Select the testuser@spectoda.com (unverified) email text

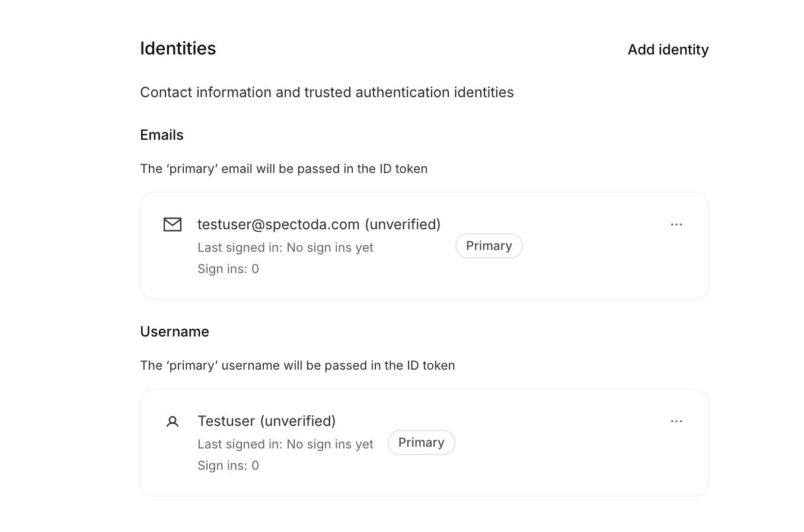coord(319,225)
